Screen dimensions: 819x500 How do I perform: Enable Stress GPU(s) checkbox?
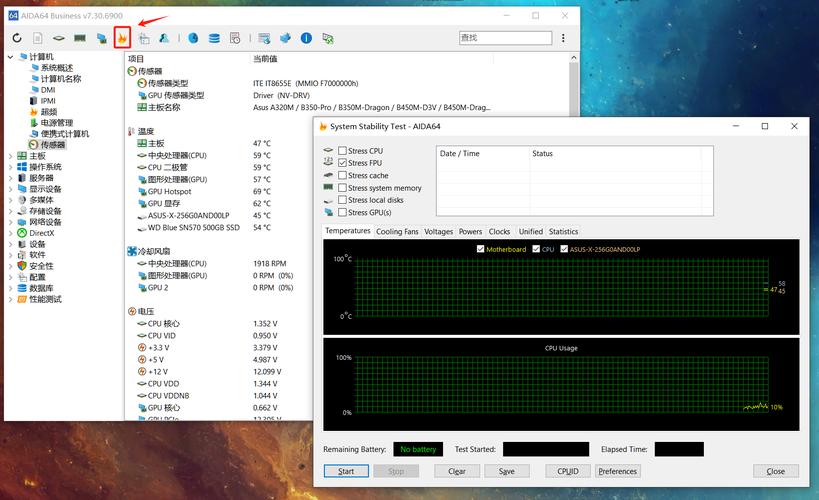point(343,212)
